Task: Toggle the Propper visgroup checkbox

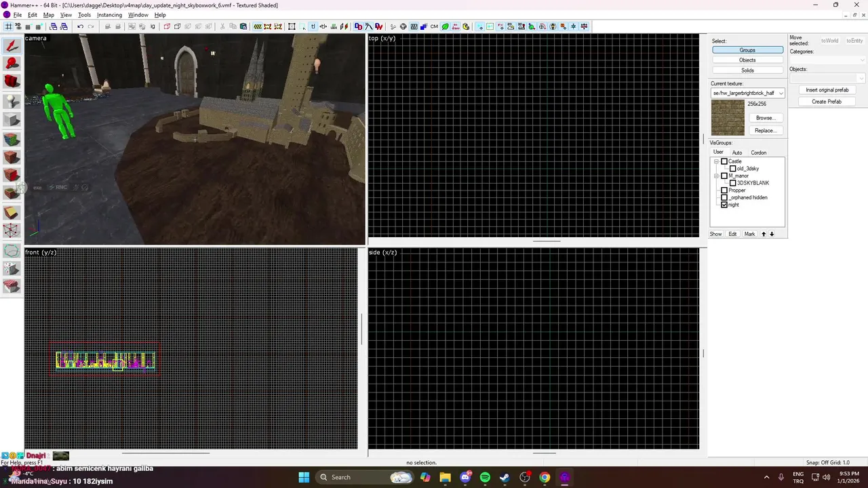Action: coord(724,190)
